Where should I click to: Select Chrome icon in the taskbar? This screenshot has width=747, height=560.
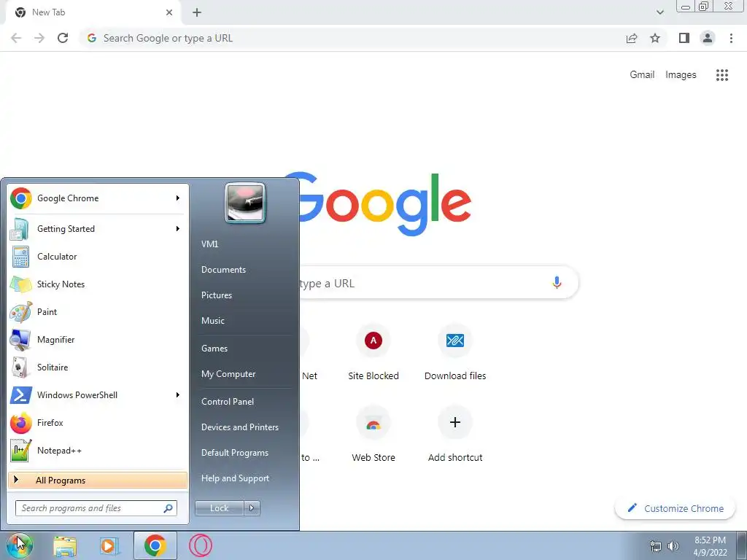click(x=155, y=545)
